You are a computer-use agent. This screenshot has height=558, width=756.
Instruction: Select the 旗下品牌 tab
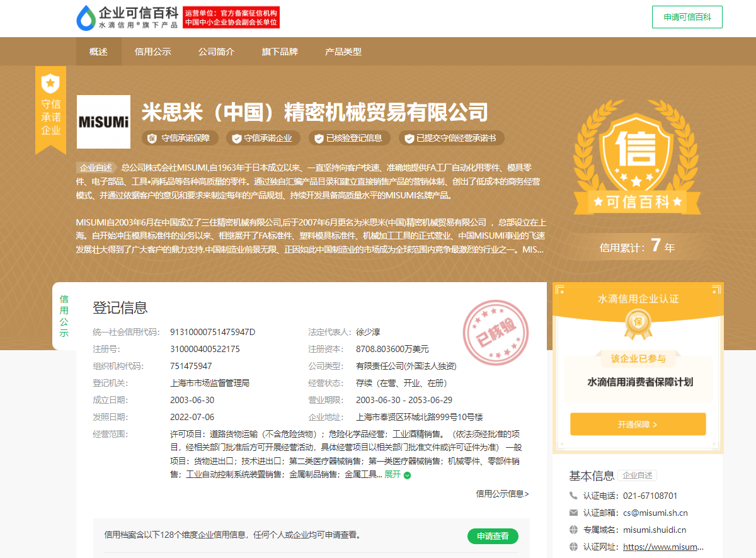pos(280,52)
